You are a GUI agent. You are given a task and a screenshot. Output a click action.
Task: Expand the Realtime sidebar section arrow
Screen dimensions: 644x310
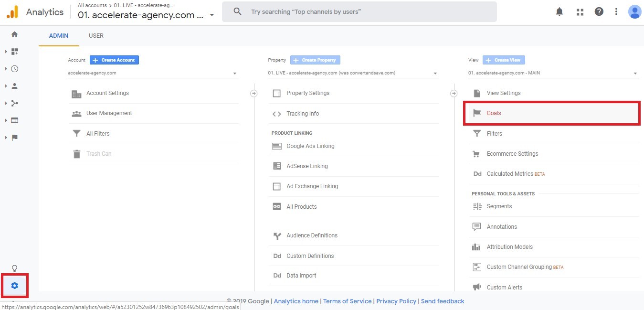point(6,69)
